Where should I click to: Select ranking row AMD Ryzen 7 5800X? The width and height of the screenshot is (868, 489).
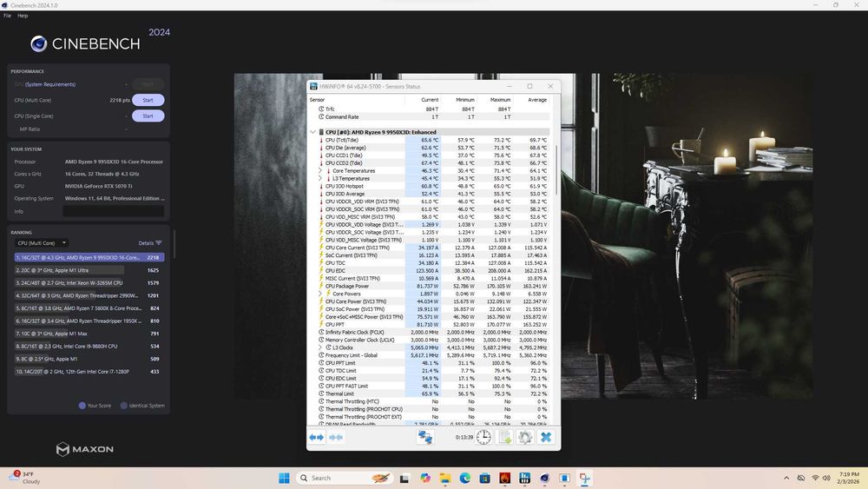[x=89, y=308]
